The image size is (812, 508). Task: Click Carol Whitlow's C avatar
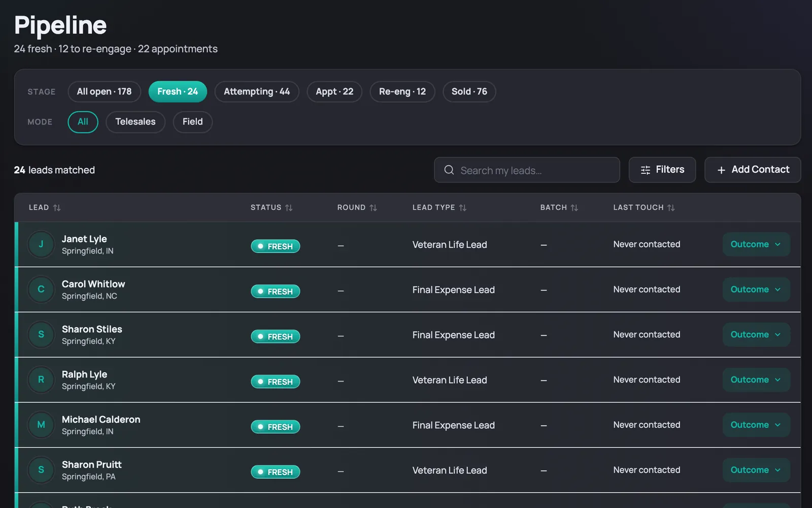[41, 290]
